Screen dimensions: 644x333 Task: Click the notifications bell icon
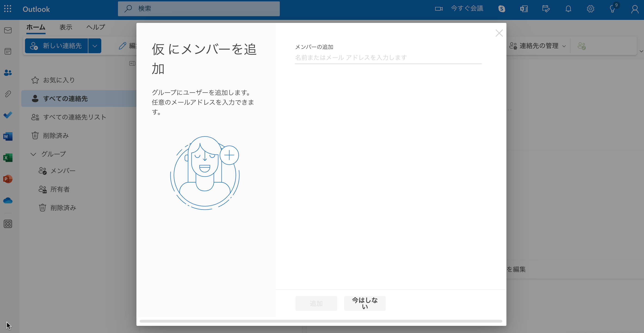pyautogui.click(x=568, y=9)
